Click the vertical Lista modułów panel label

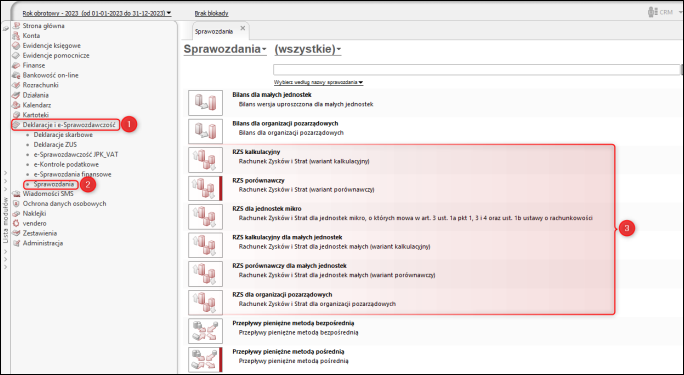(x=5, y=220)
